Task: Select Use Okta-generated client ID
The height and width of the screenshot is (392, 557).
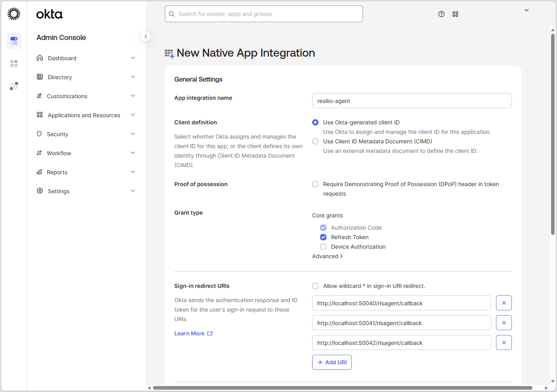Action: pyautogui.click(x=315, y=122)
